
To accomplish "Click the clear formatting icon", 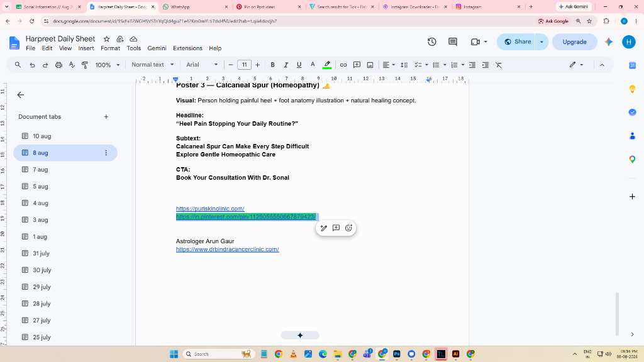I will point(499,65).
